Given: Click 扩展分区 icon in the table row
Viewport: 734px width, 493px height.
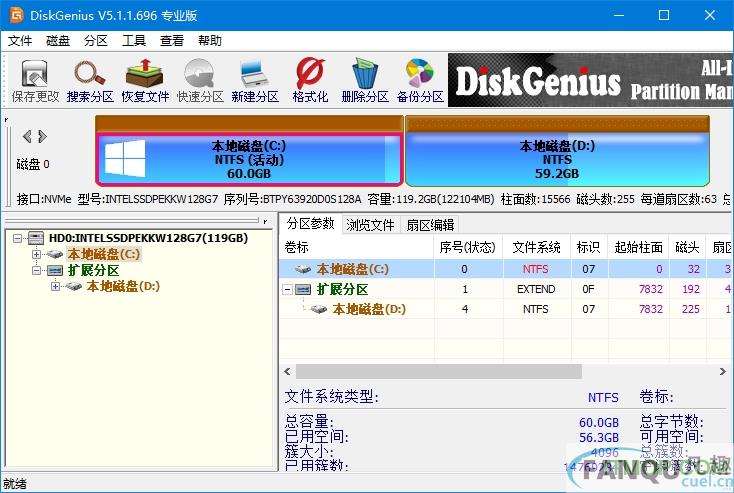Looking at the screenshot, I should point(303,289).
